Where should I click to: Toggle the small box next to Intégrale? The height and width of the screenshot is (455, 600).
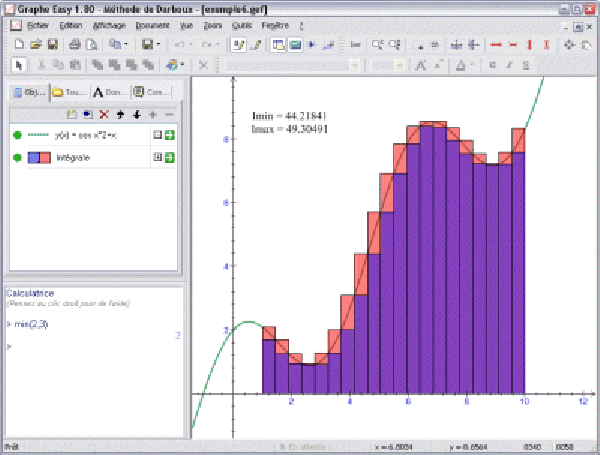coord(157,158)
